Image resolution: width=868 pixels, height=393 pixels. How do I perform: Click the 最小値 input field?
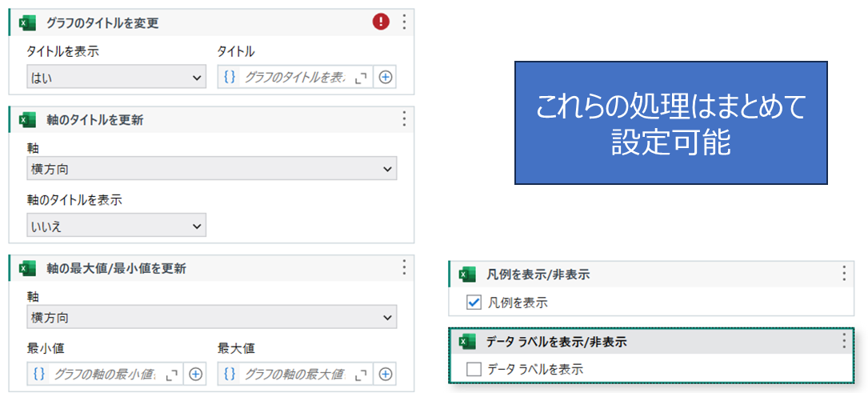coord(105,374)
